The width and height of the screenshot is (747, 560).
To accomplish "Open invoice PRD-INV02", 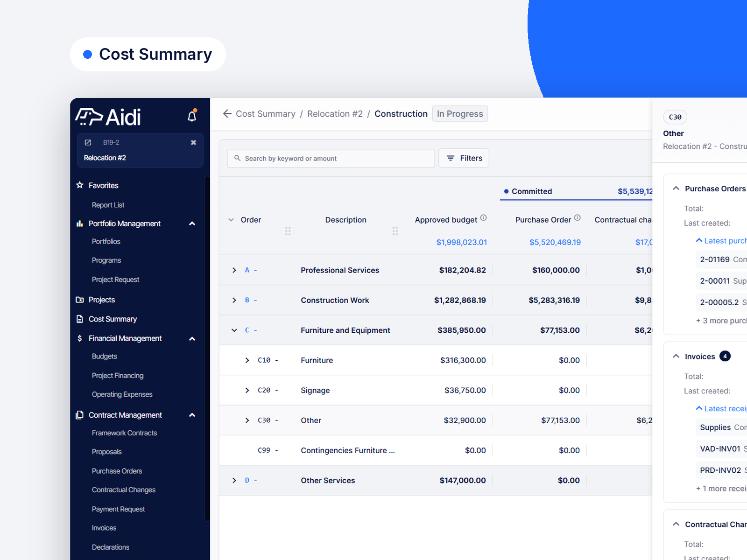I will pyautogui.click(x=722, y=470).
